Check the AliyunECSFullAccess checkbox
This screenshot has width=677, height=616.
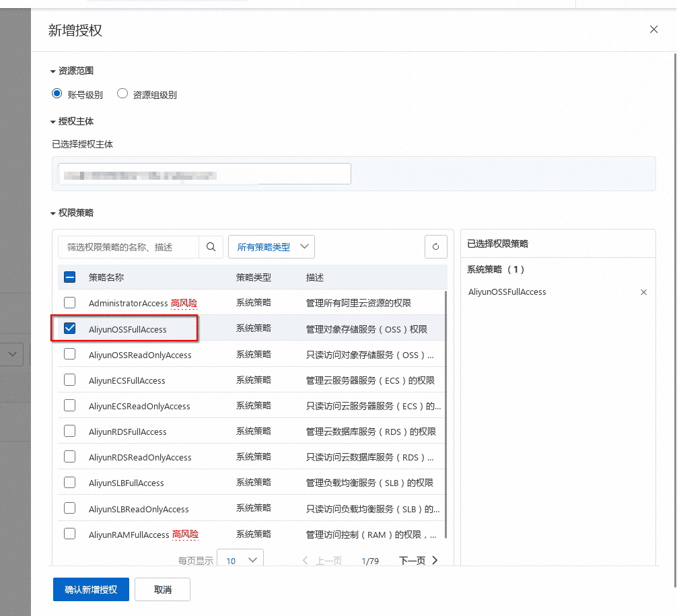click(69, 380)
